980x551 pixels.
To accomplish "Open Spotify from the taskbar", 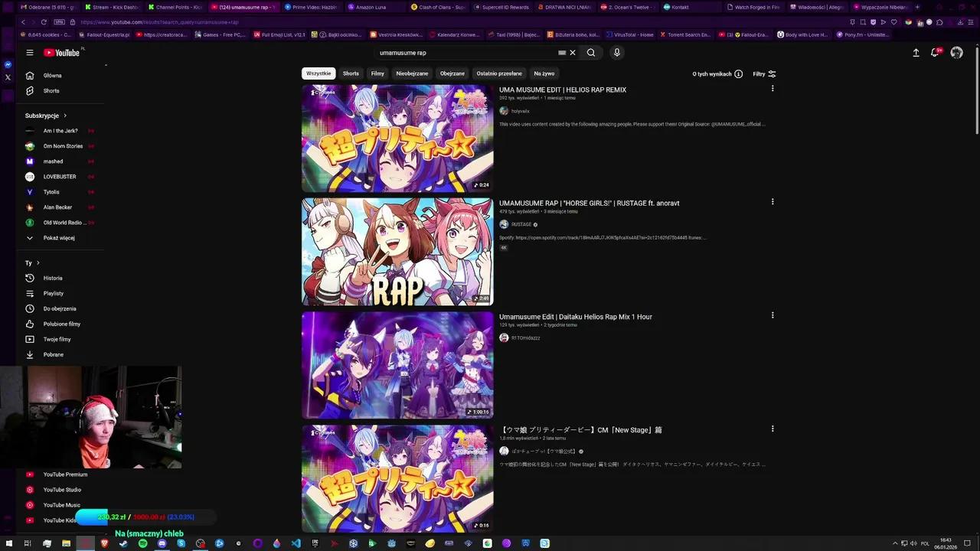I will pyautogui.click(x=142, y=543).
